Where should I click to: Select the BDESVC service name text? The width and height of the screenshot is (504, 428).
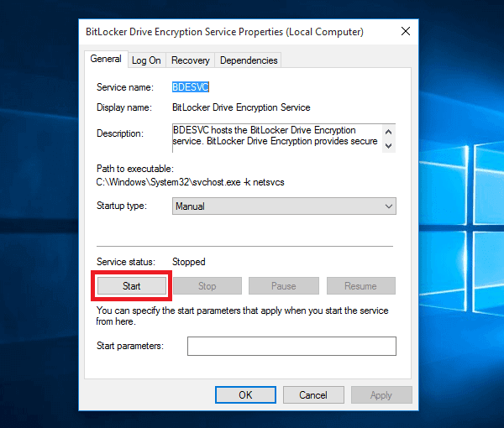tap(191, 87)
